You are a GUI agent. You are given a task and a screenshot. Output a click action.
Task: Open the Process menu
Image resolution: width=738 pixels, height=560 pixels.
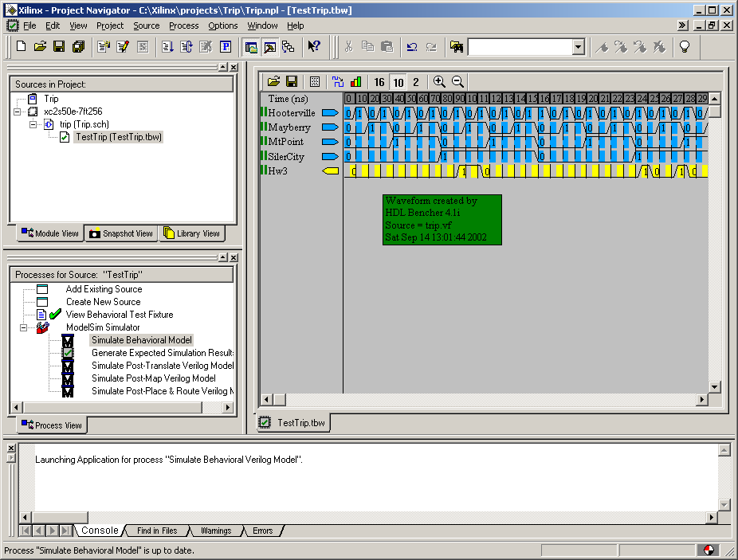(183, 25)
